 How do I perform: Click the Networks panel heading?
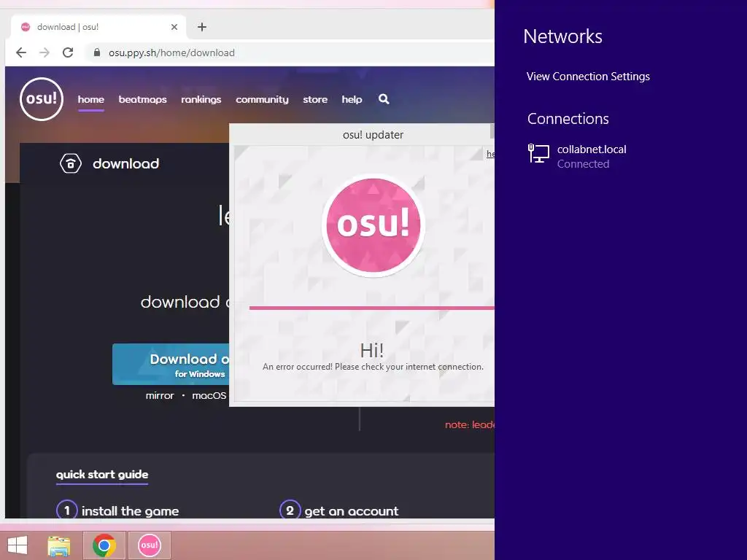coord(562,36)
